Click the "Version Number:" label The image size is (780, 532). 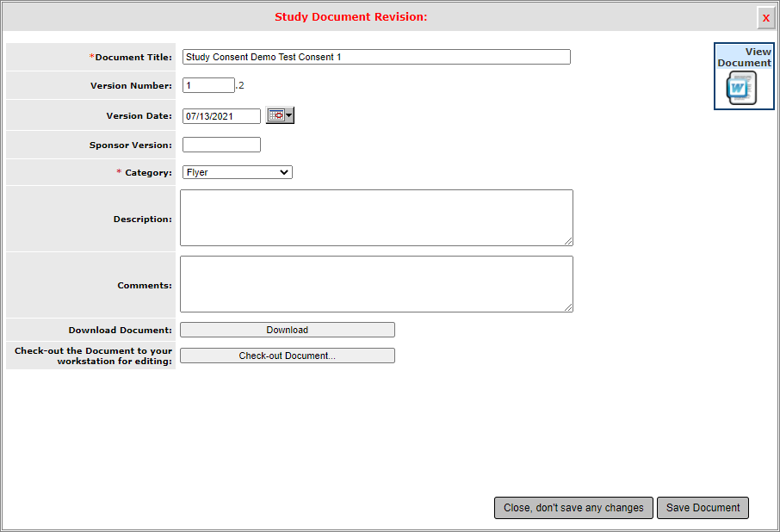click(132, 85)
